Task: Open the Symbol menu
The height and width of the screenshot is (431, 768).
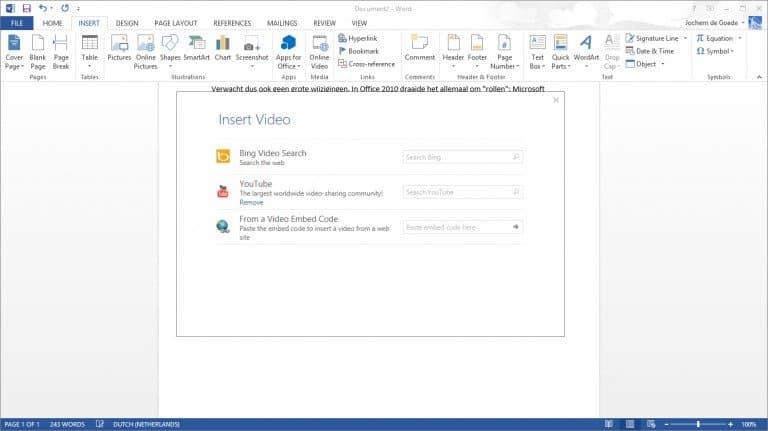Action: point(715,51)
